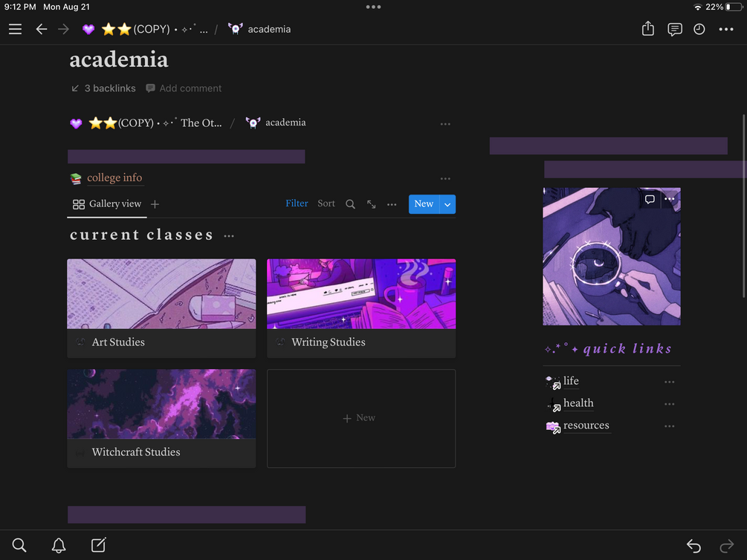
Task: Undo the last action
Action: [693, 546]
